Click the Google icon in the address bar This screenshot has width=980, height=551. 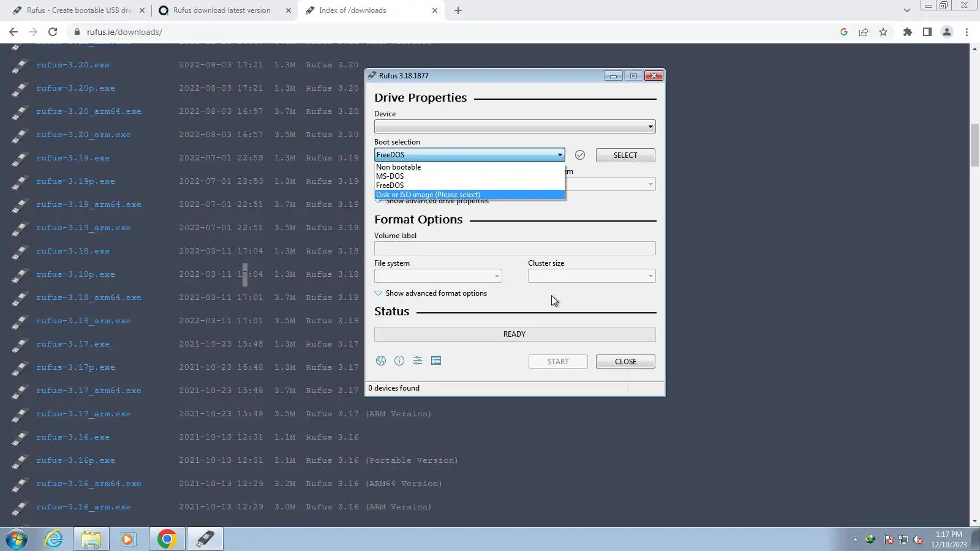tap(844, 32)
